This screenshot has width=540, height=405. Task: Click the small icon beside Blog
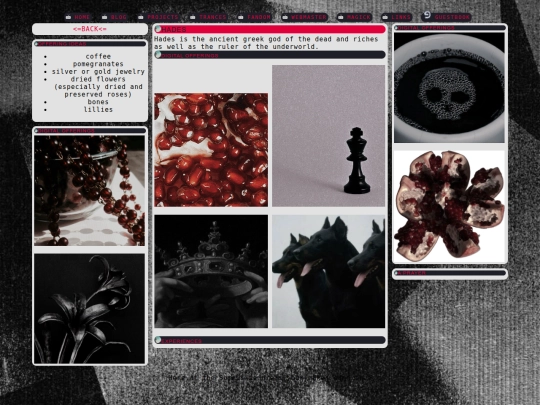[104, 17]
